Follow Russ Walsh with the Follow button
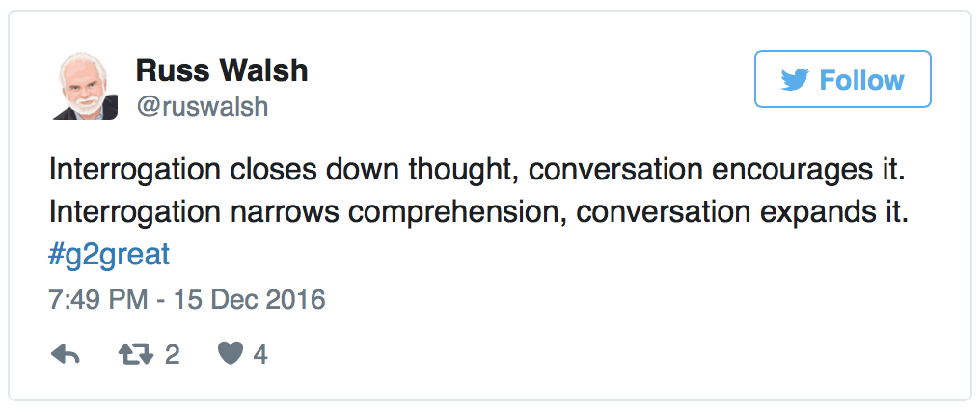The image size is (980, 413). pyautogui.click(x=842, y=79)
